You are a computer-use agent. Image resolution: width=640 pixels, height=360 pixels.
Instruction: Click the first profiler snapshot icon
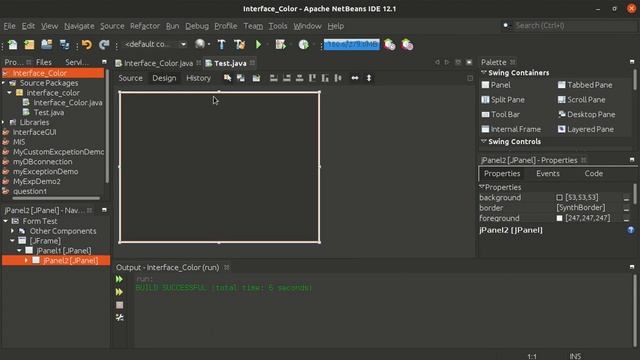(389, 44)
